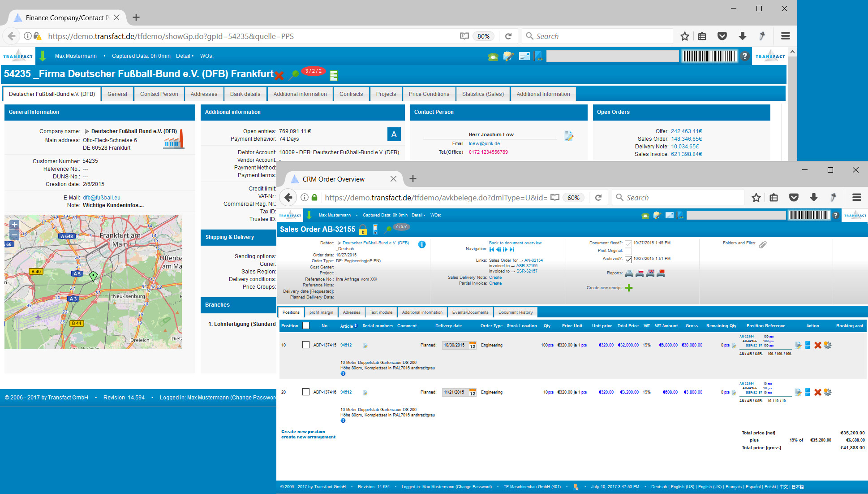Screen dimensions: 868x494
Task: Open the Detail dropdown in the Finance Company window
Action: (185, 56)
